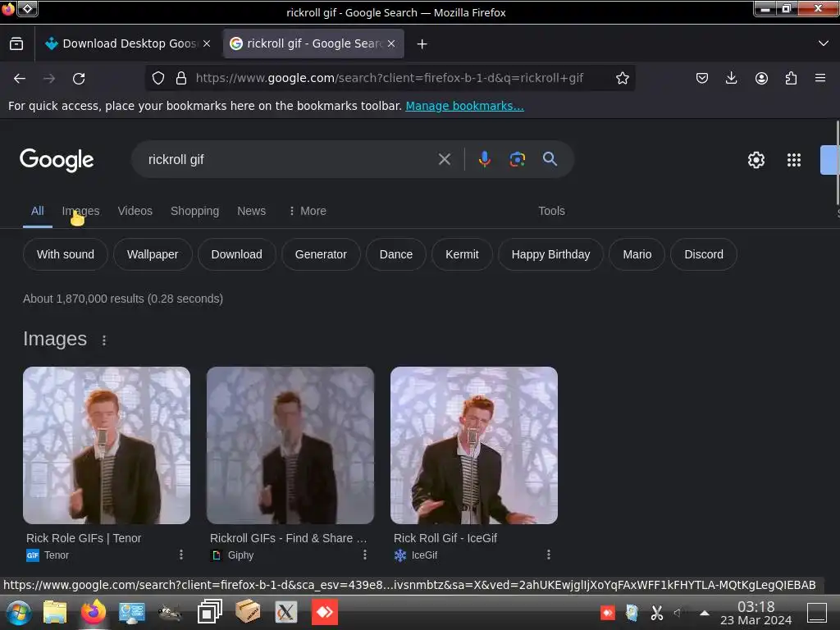This screenshot has width=840, height=630.
Task: Open more options for the Giphy result
Action: [365, 555]
